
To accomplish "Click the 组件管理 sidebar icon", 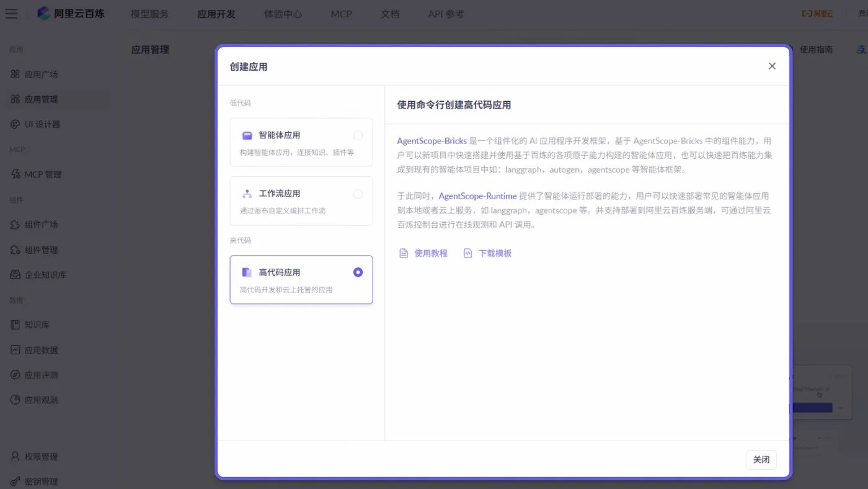I will 15,249.
